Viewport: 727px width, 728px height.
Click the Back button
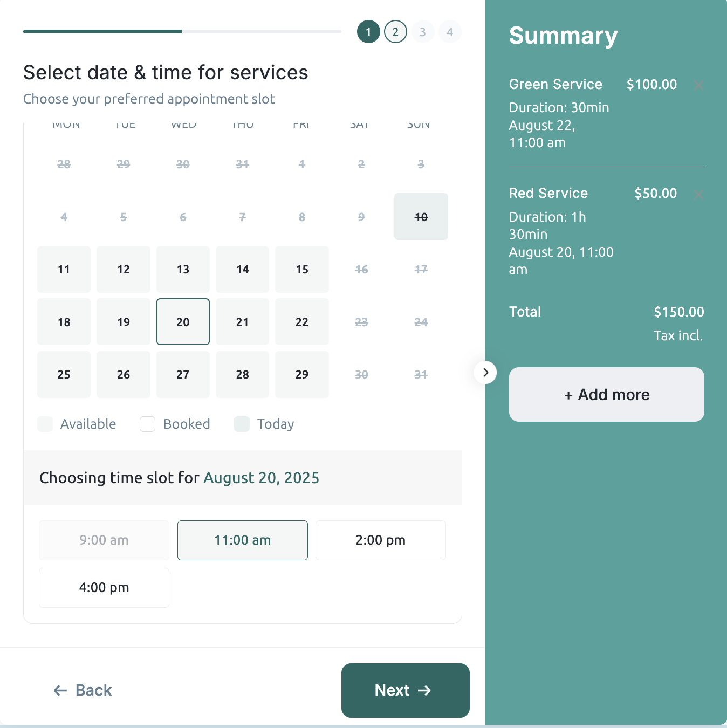click(83, 690)
